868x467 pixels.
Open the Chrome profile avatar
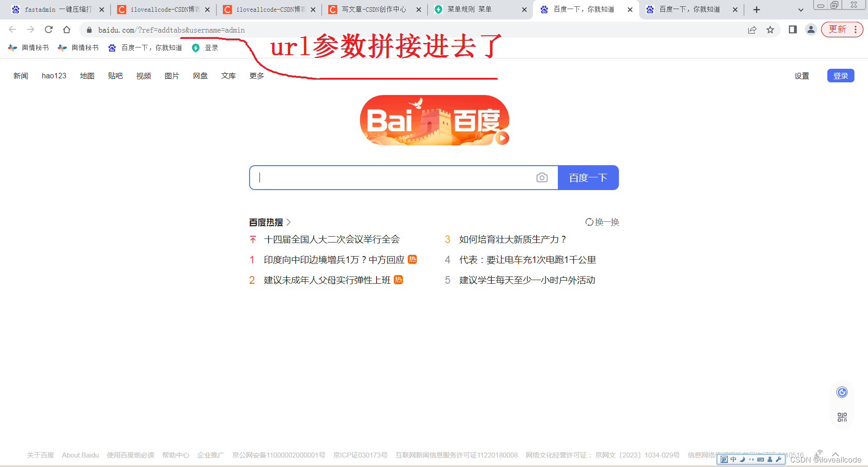tap(811, 30)
